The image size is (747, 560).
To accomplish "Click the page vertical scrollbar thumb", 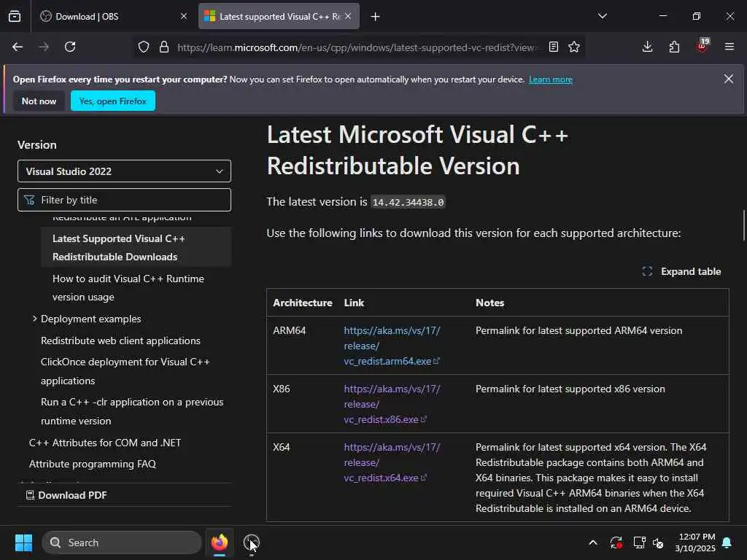I will pos(743,225).
